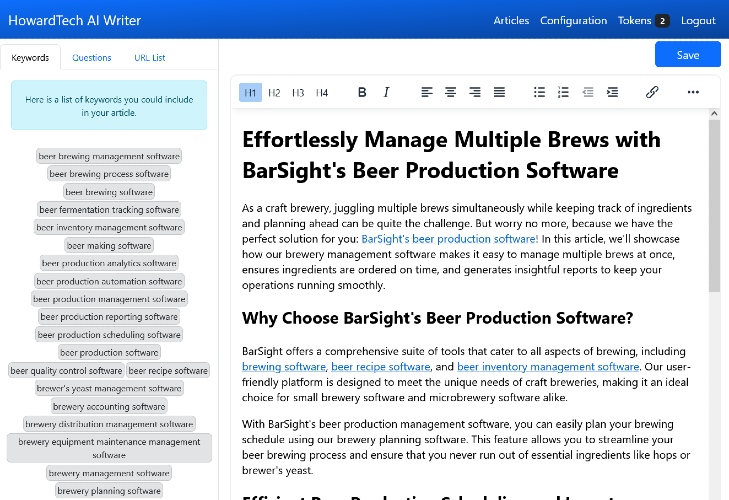The image size is (729, 500).
Task: Align text to the right
Action: pos(474,92)
